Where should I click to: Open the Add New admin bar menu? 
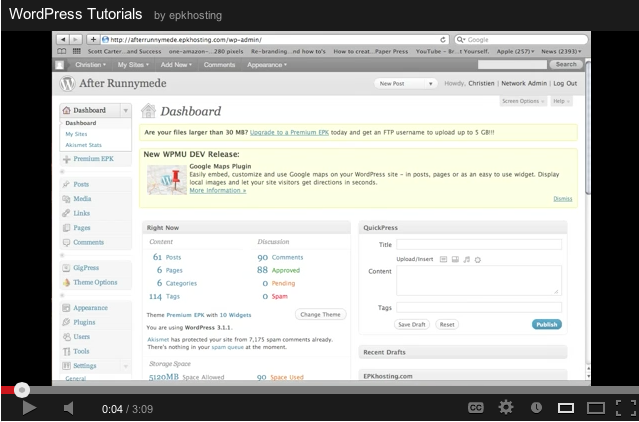(176, 64)
